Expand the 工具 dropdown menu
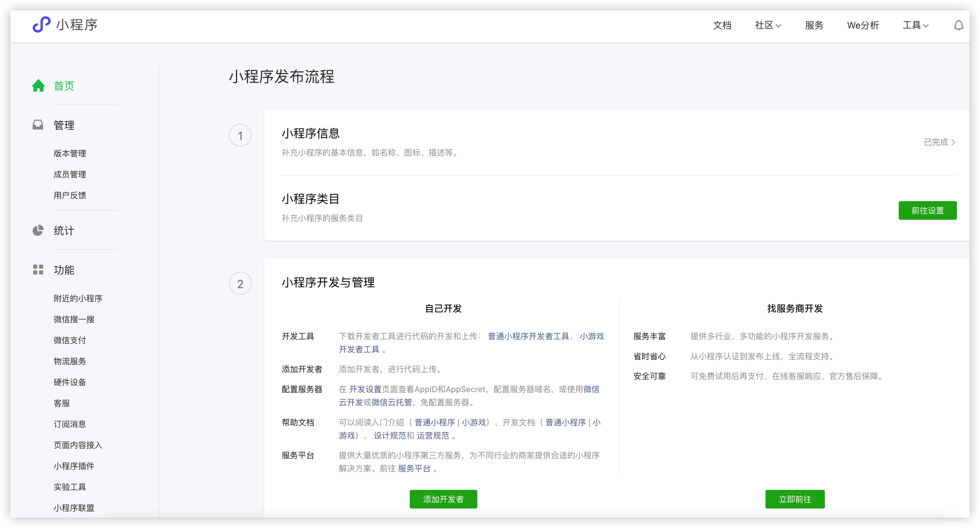Image resolution: width=980 pixels, height=528 pixels. (x=915, y=26)
